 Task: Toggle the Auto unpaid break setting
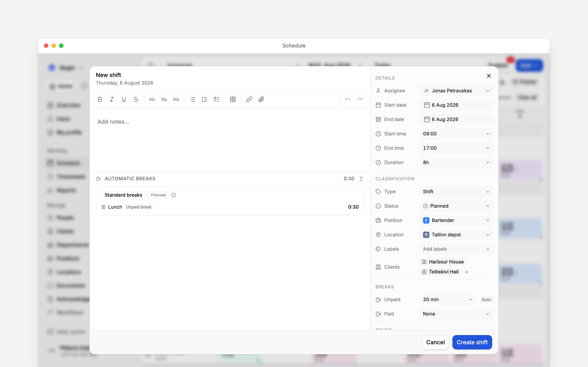pyautogui.click(x=486, y=299)
